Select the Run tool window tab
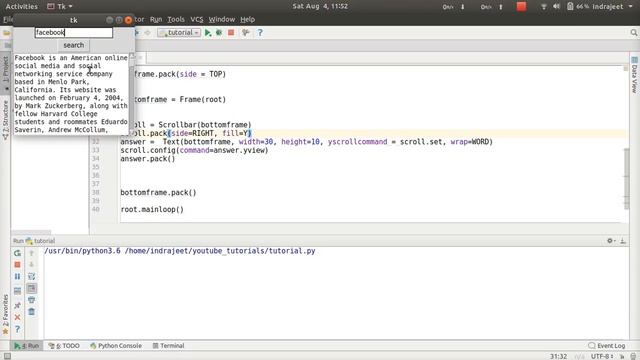 (27, 346)
